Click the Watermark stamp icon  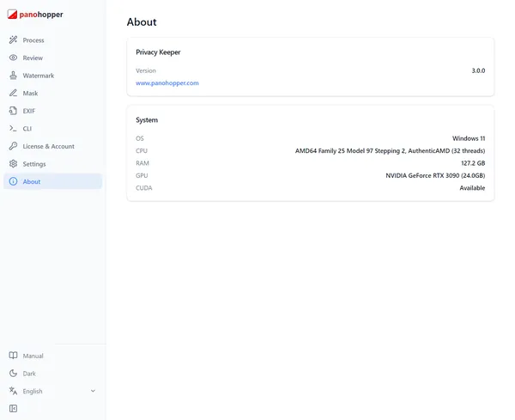tap(13, 76)
